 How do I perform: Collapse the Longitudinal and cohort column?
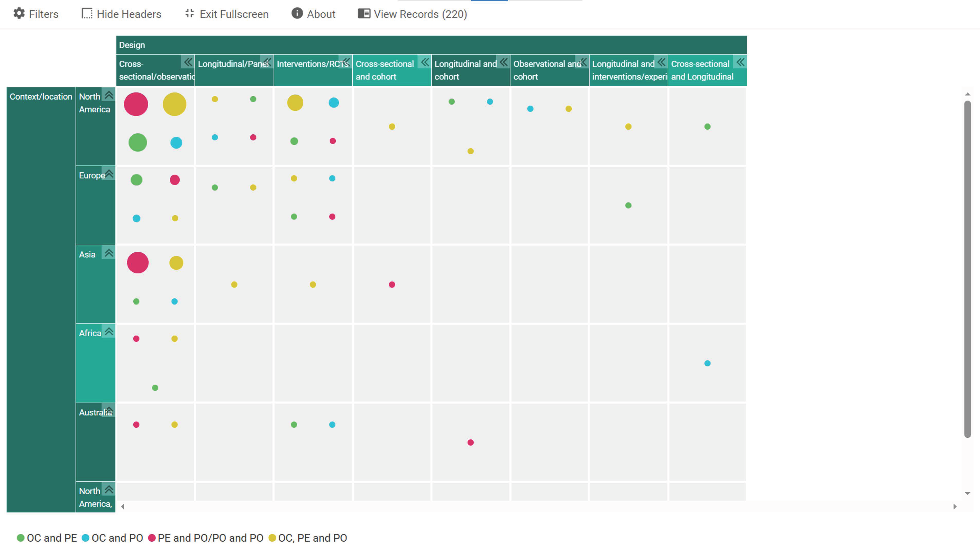point(503,62)
